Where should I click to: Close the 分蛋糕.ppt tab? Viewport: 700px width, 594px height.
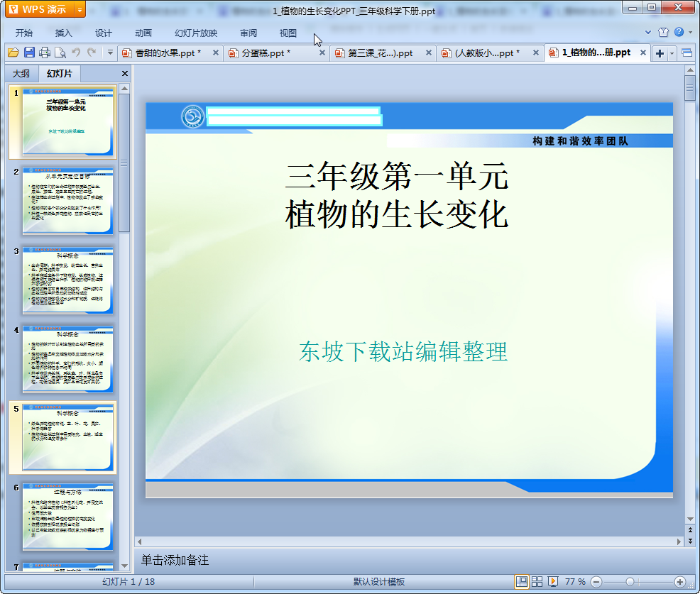322,53
